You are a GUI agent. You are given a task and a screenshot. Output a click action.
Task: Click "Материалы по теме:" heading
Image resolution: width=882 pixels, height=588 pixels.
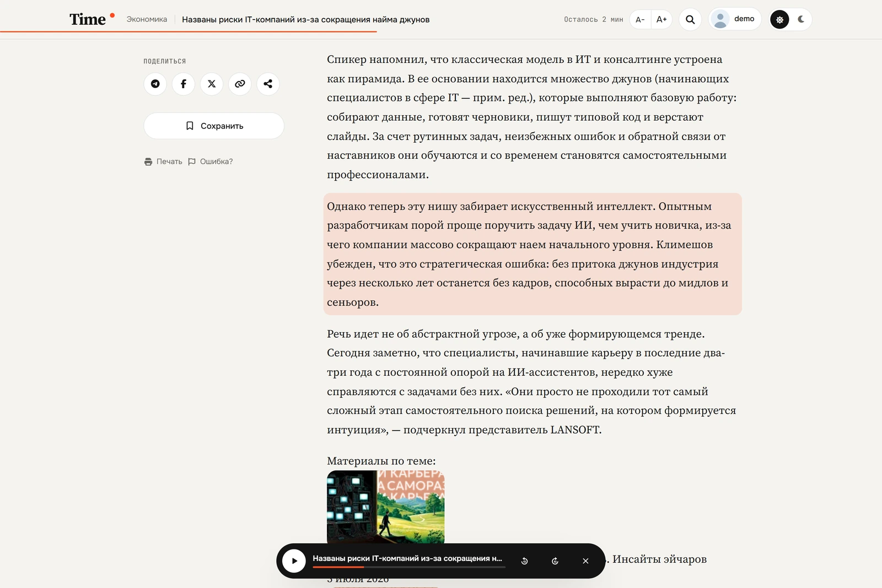(381, 461)
